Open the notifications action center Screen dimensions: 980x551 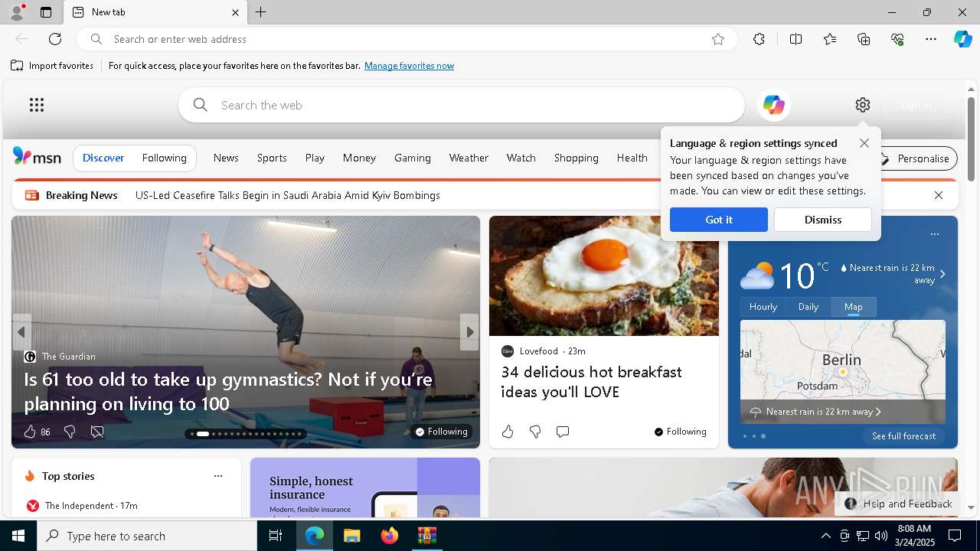tap(955, 536)
